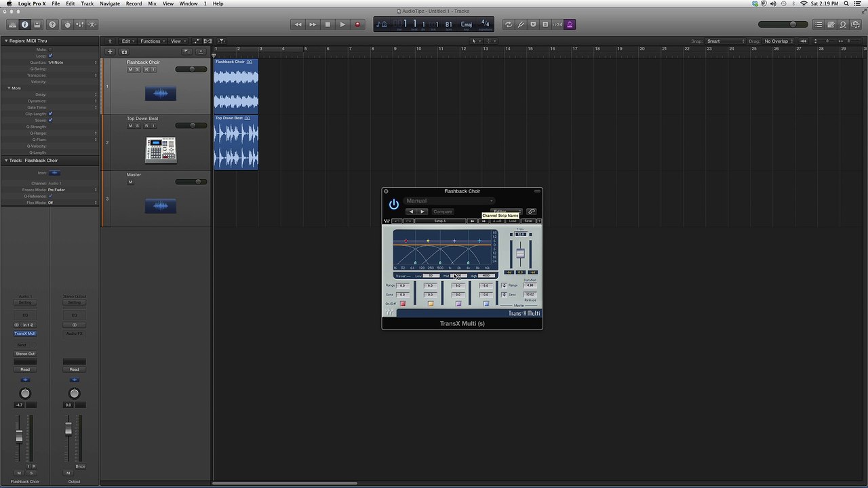This screenshot has width=868, height=488.
Task: Mute the Top Down Beat track
Action: 130,125
